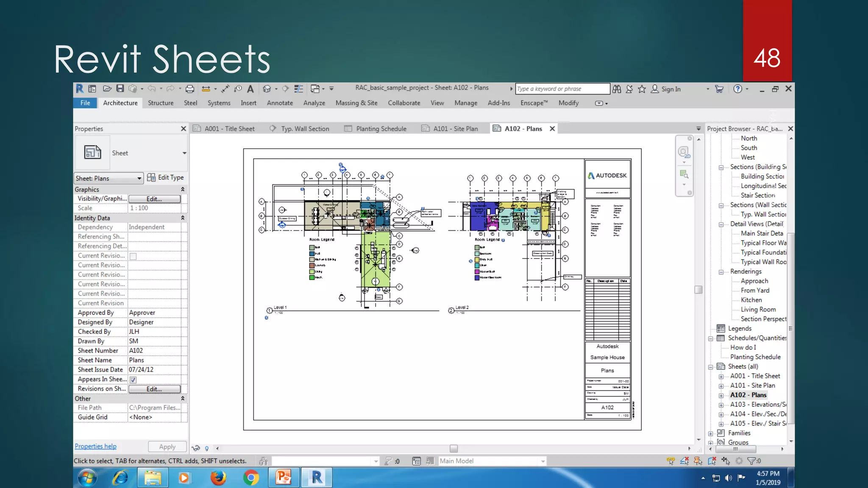868x488 pixels.
Task: Open Firefox from the Windows taskbar
Action: pos(219,478)
